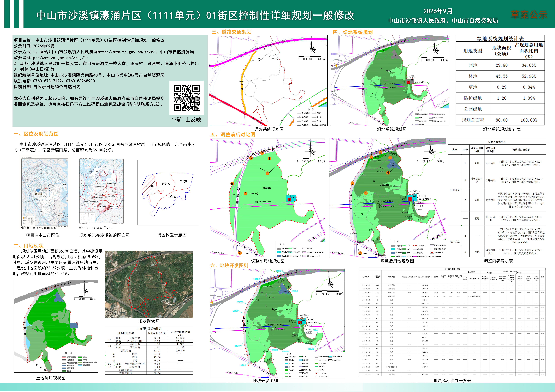Click the QR code beside the feedback notice
Screen dimensions: 555x392
coord(187,98)
